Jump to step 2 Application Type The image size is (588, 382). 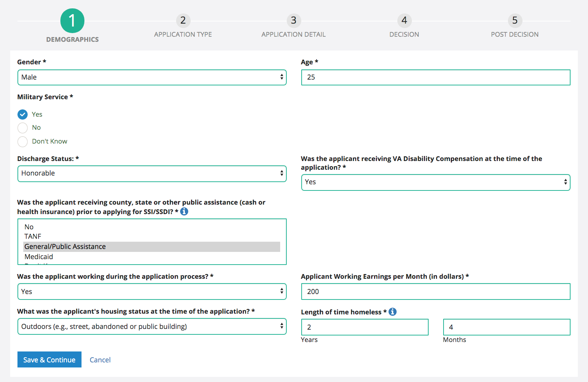(x=183, y=20)
